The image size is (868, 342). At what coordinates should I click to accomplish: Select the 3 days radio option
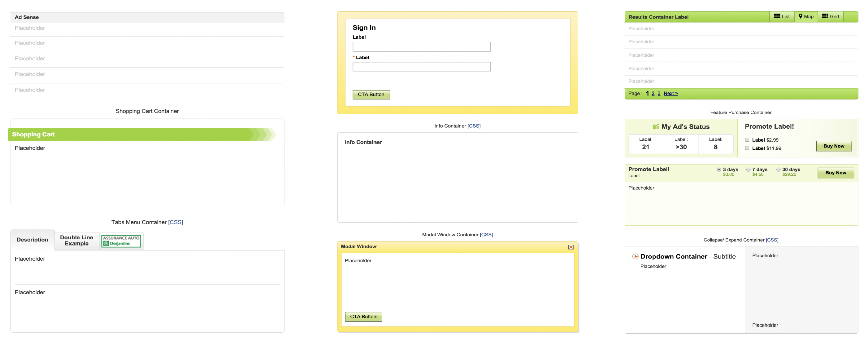[719, 170]
